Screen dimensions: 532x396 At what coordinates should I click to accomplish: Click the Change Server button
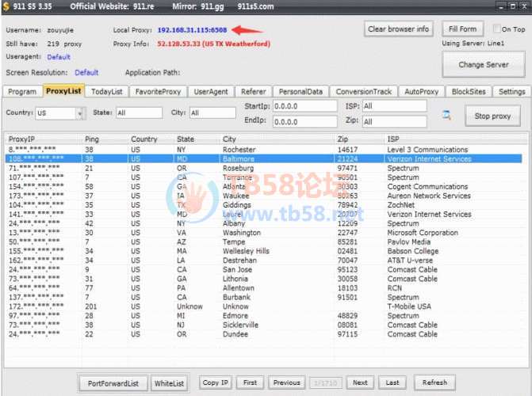(484, 64)
